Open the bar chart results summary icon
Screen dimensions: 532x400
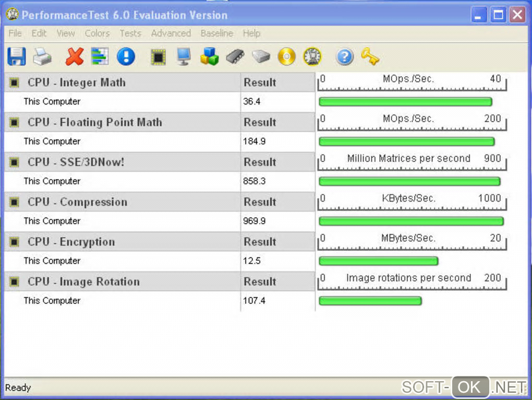coord(100,56)
